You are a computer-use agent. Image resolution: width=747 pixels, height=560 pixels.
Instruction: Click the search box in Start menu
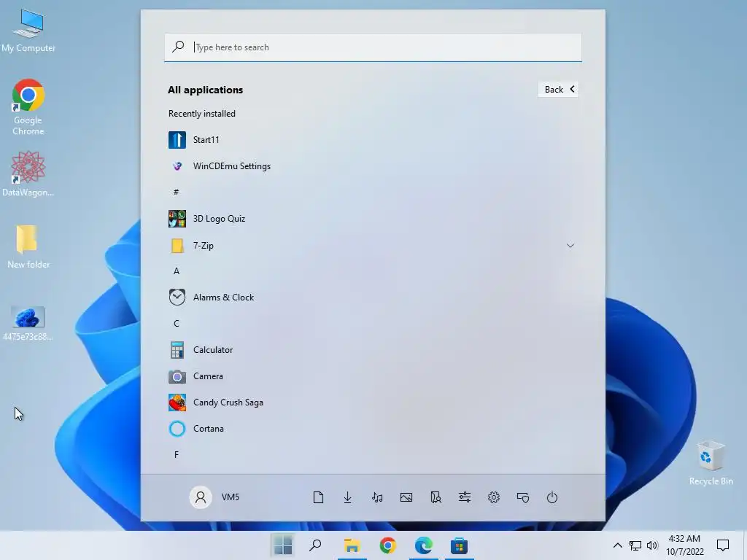point(373,47)
